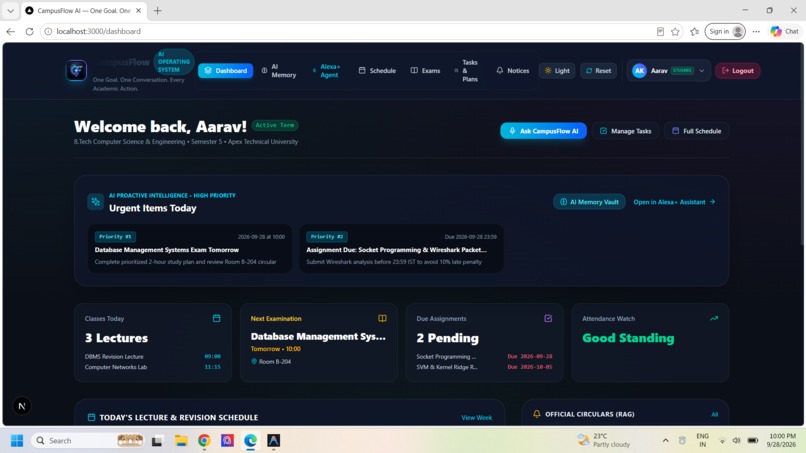Open browser settings ellipsis menu
The image size is (806, 453).
(756, 31)
